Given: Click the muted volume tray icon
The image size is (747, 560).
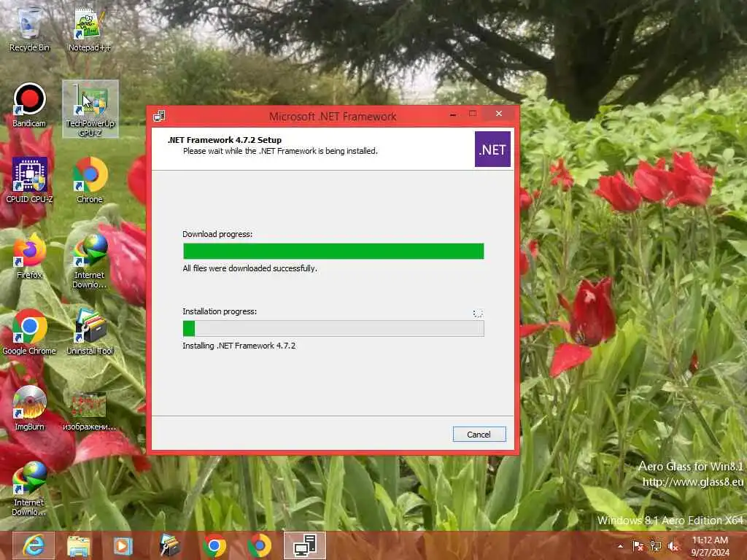Looking at the screenshot, I should [x=673, y=546].
